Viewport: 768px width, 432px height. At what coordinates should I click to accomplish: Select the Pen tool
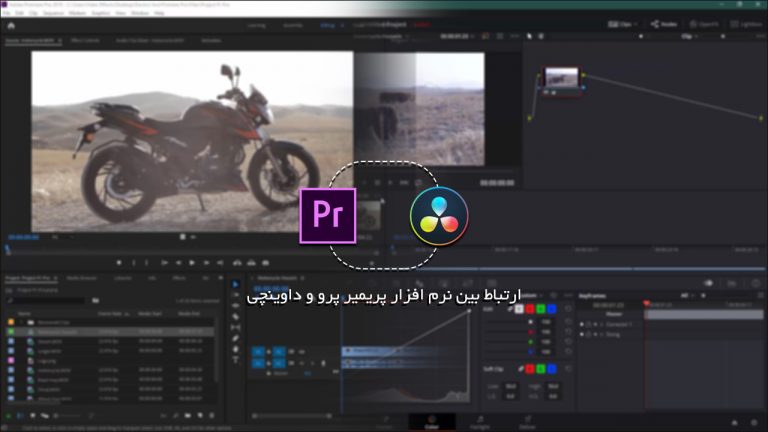(236, 338)
